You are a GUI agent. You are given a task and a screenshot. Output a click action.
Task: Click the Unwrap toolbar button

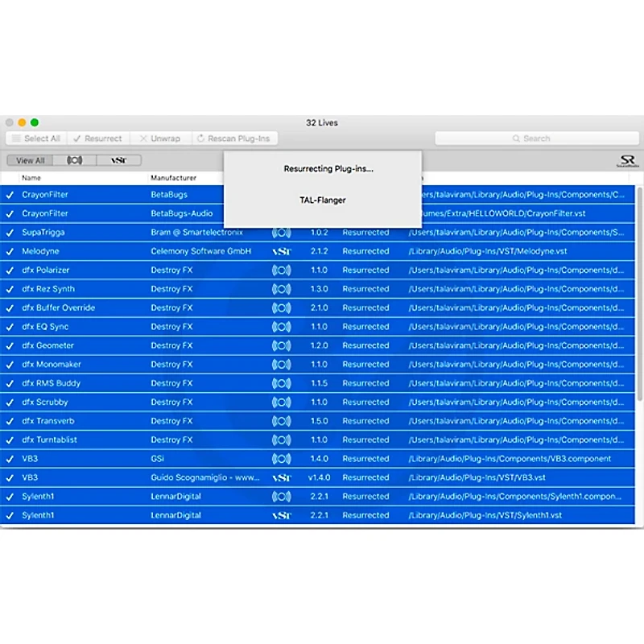pyautogui.click(x=160, y=138)
